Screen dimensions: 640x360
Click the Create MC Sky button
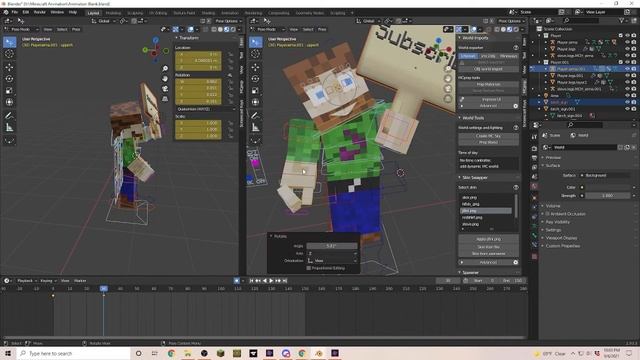coord(488,136)
